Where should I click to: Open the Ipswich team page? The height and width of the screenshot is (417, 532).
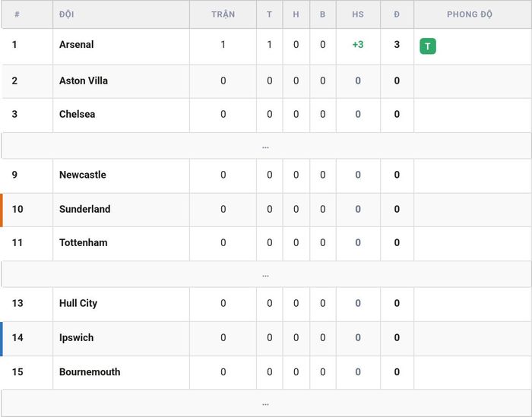(76, 338)
